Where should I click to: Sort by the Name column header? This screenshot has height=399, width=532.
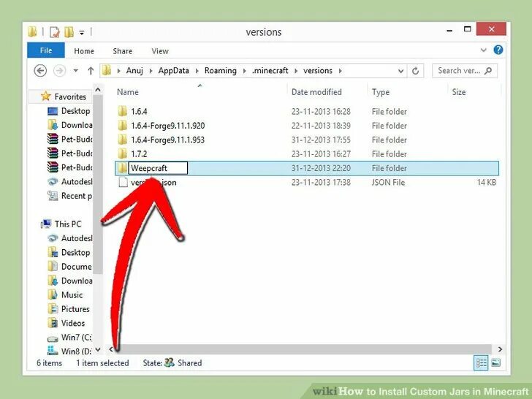click(128, 92)
